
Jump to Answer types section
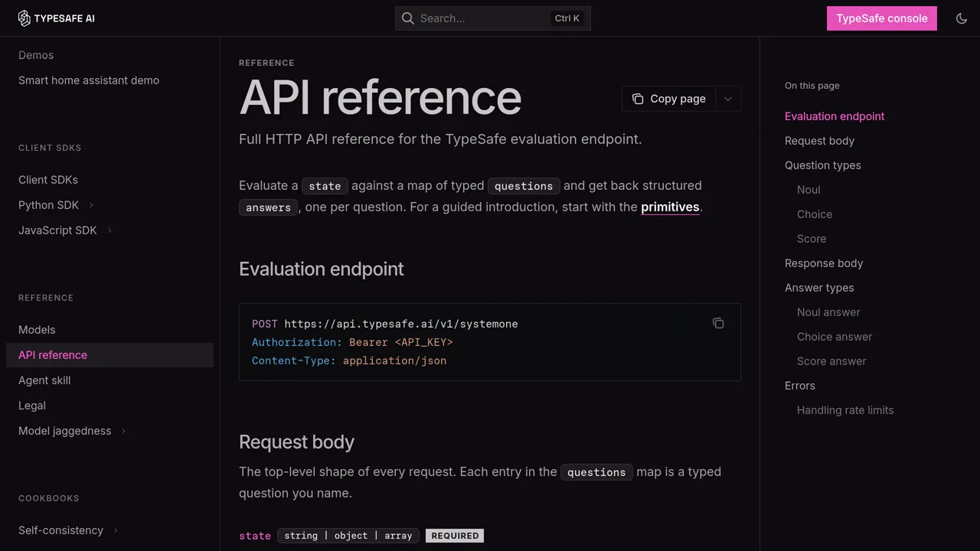pos(819,288)
